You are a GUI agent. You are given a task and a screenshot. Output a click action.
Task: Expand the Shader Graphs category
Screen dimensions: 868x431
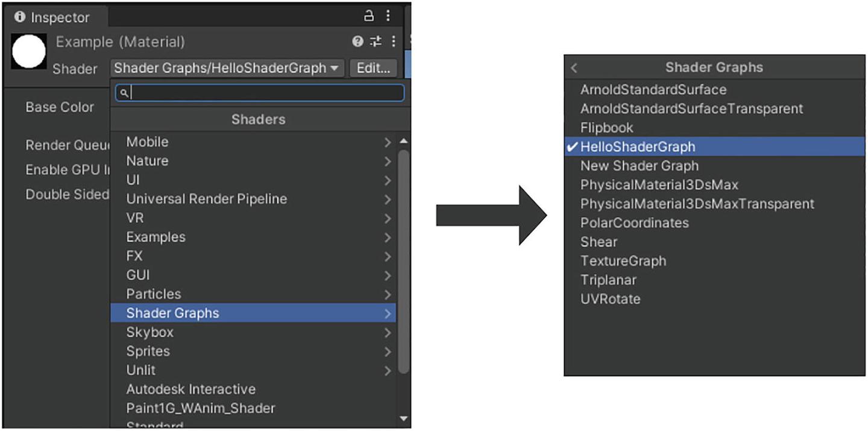tap(253, 313)
